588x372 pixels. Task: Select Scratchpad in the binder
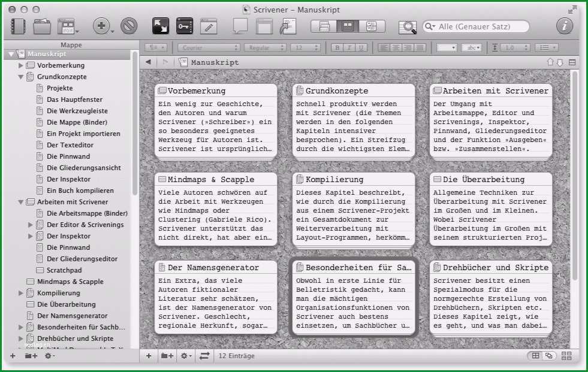[x=64, y=270]
